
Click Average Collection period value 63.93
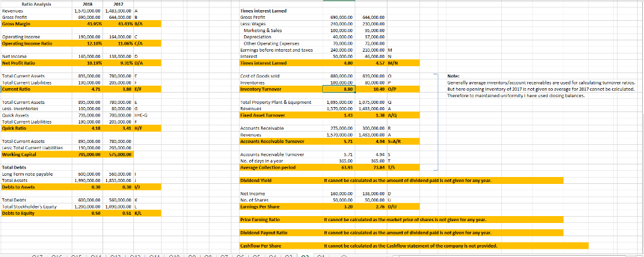pos(339,168)
